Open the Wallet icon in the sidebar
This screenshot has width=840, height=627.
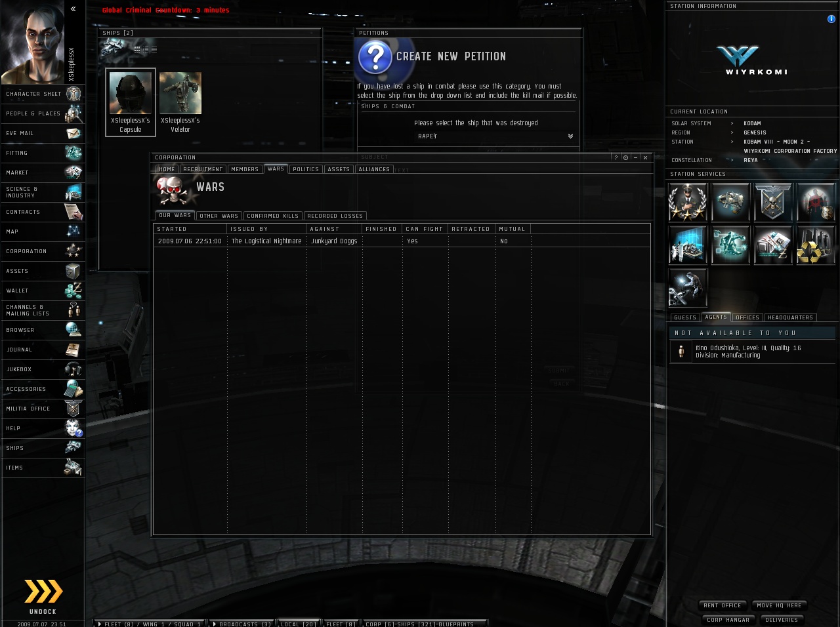coord(73,291)
